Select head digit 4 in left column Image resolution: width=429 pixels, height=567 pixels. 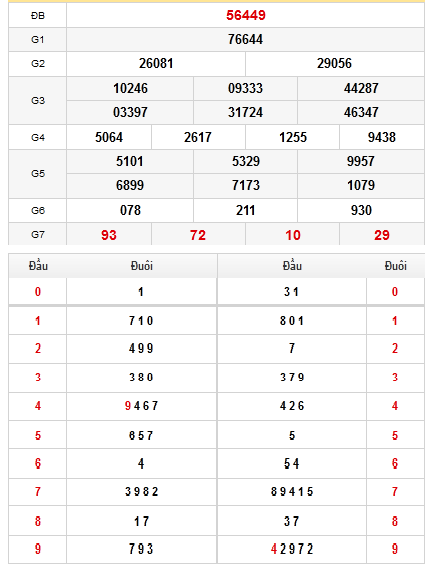[38, 406]
